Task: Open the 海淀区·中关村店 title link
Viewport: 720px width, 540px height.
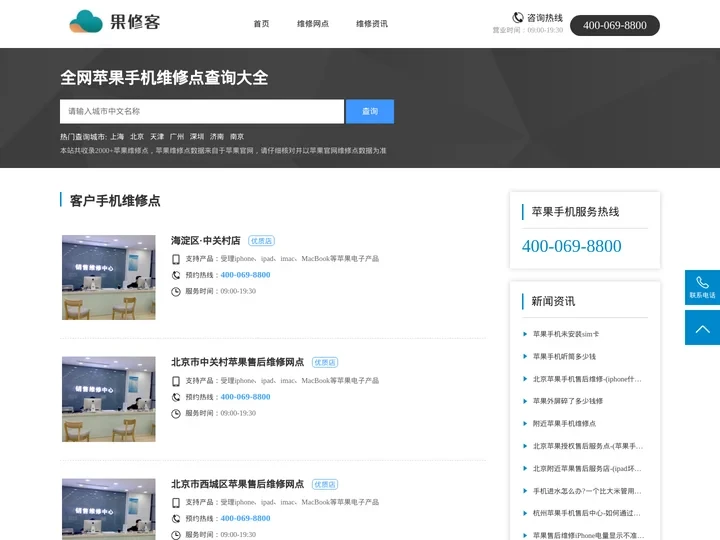Action: [206, 241]
